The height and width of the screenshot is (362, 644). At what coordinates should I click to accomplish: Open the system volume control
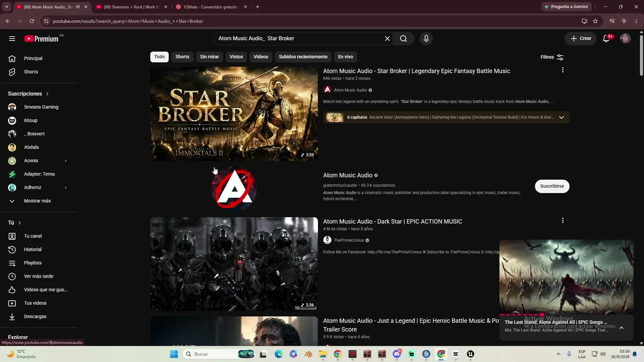tap(603, 354)
